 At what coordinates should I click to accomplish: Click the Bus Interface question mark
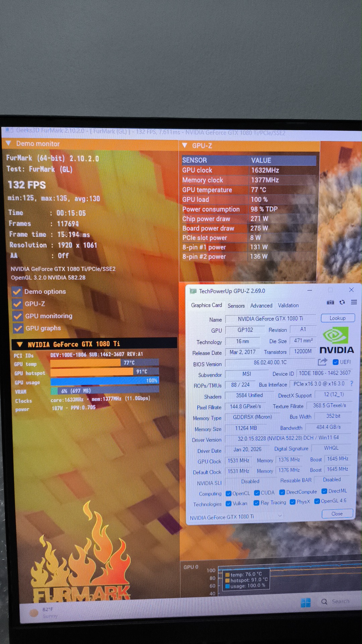coord(352,383)
